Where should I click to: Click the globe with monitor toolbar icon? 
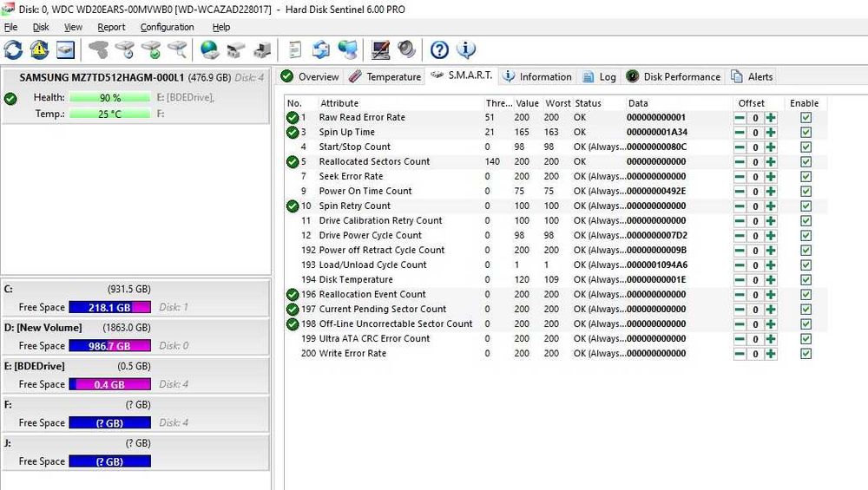pos(348,49)
